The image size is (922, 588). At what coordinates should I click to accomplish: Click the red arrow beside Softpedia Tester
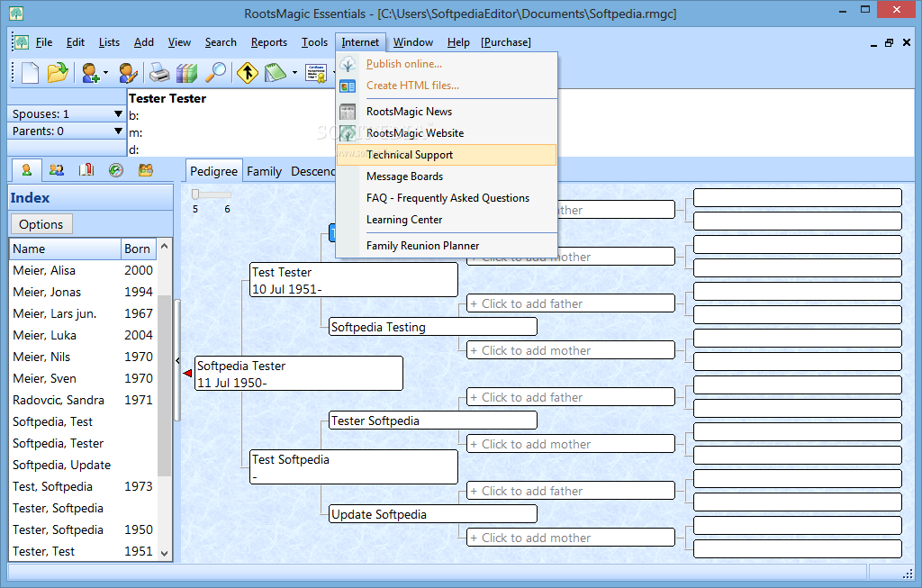pos(187,374)
